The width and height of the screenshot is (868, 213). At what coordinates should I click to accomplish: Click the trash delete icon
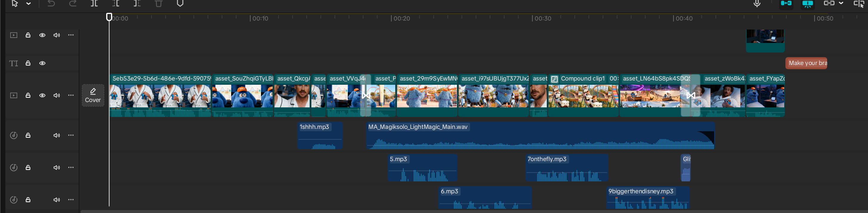coord(158,3)
